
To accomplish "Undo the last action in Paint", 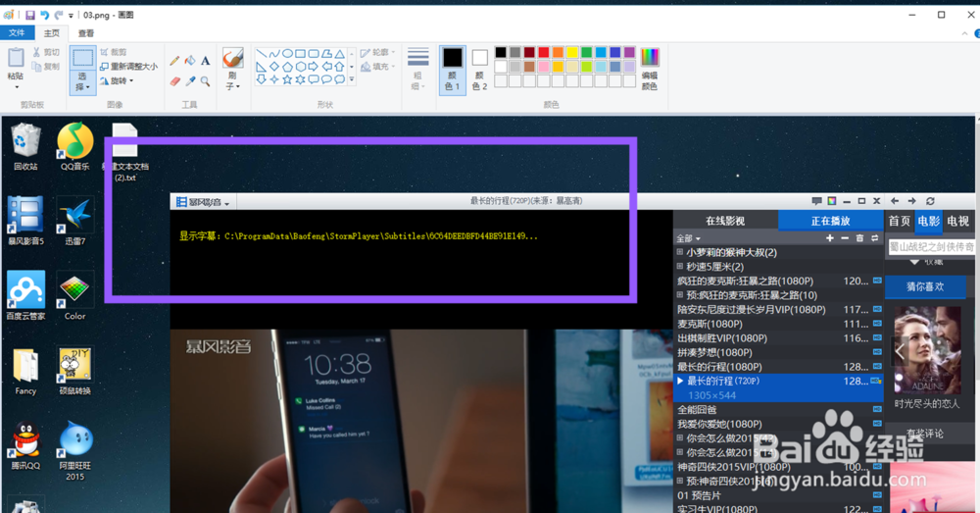I will coord(44,15).
